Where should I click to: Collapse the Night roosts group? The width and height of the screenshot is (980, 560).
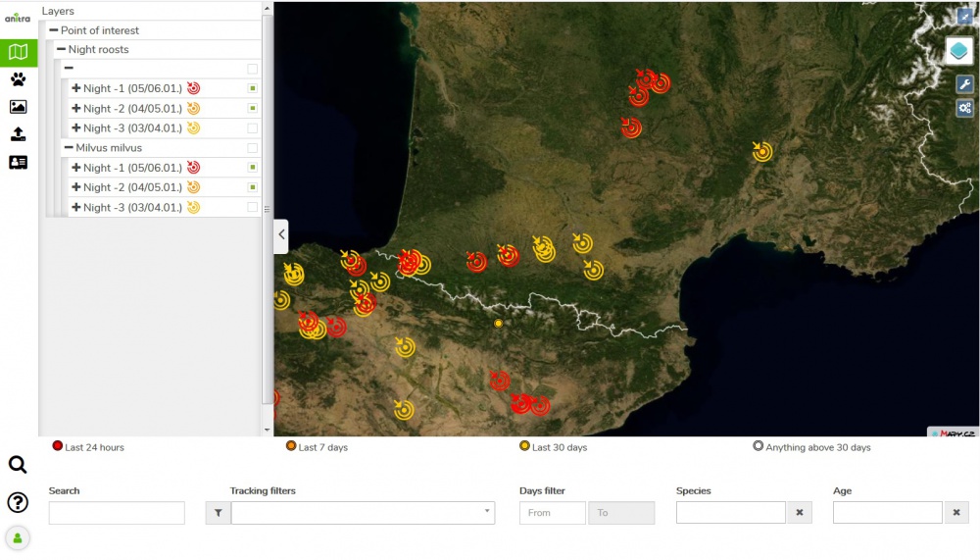62,50
